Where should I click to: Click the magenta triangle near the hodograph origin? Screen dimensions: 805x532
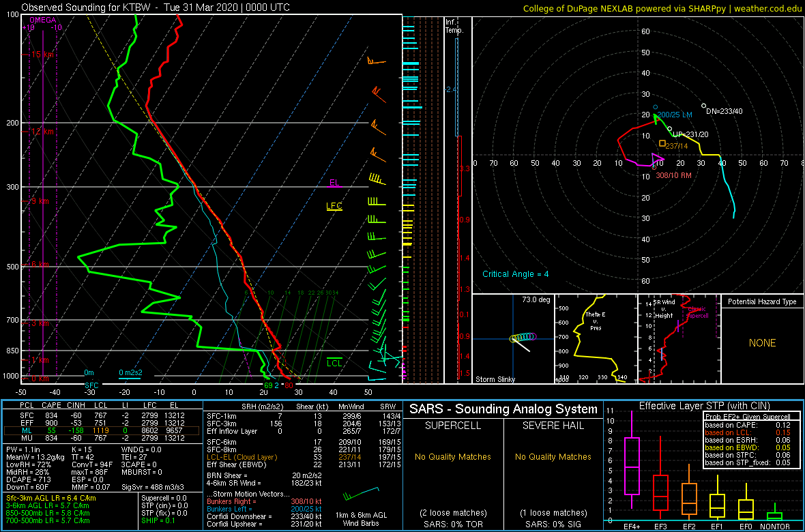click(x=657, y=159)
